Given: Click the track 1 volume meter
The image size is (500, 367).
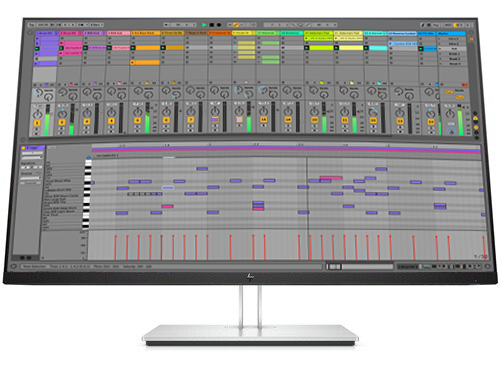Looking at the screenshot, I should [47, 120].
